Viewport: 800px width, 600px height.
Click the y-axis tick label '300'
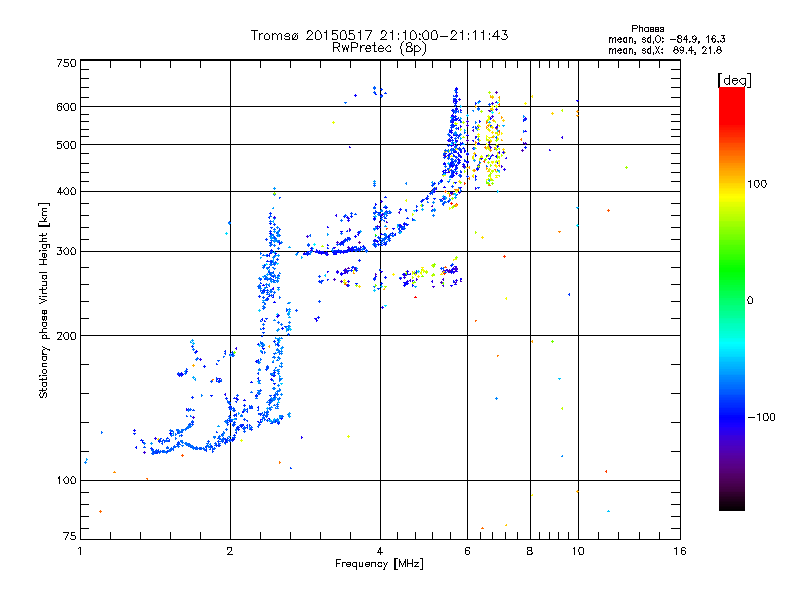click(67, 251)
